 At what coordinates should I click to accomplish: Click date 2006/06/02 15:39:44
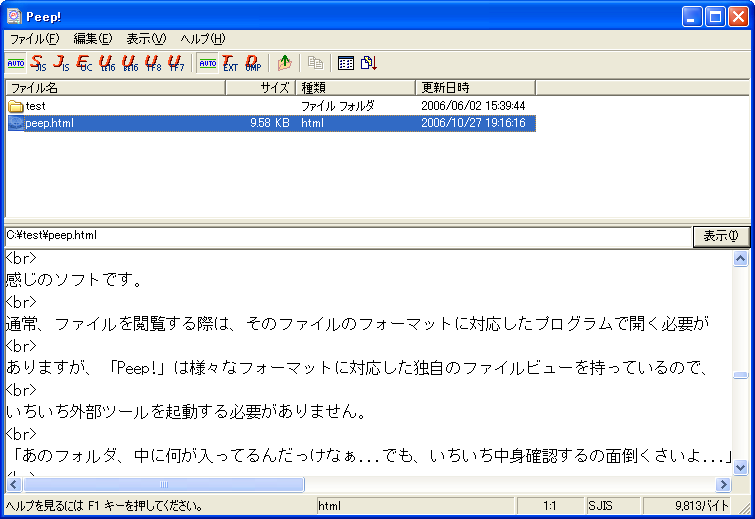pyautogui.click(x=473, y=106)
